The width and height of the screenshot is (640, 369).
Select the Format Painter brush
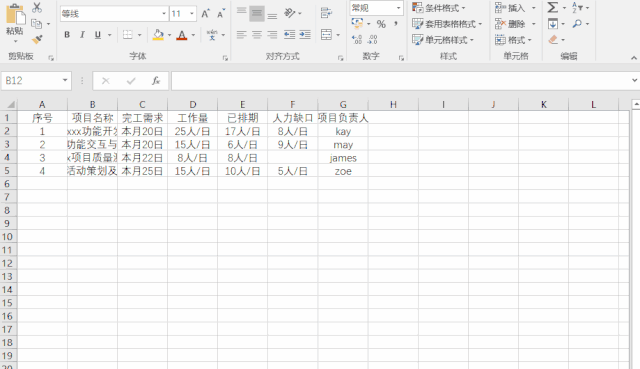click(x=37, y=39)
